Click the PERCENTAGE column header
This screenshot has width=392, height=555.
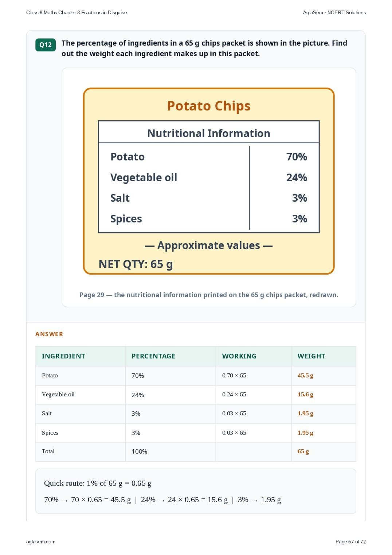point(153,356)
